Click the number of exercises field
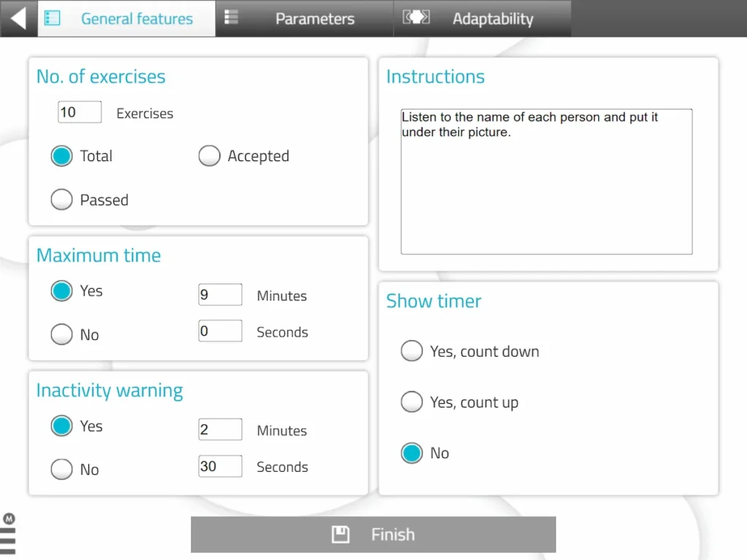The width and height of the screenshot is (747, 560). click(x=80, y=112)
